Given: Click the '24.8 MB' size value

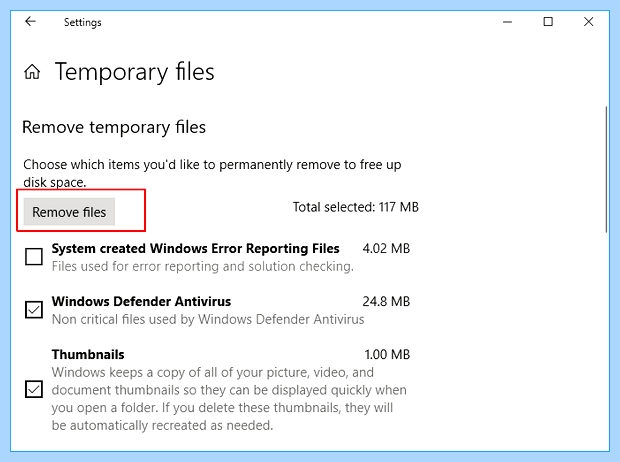Looking at the screenshot, I should coord(386,301).
